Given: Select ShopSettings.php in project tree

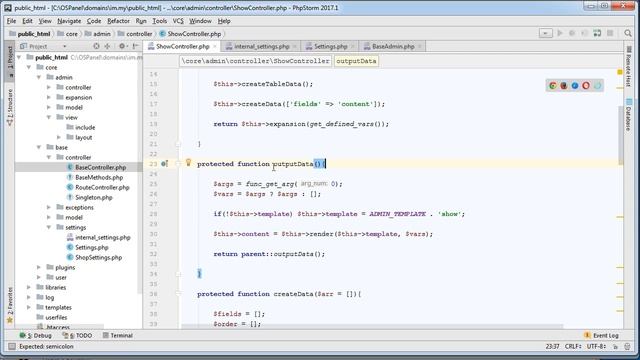Looking at the screenshot, I should click(x=98, y=258).
